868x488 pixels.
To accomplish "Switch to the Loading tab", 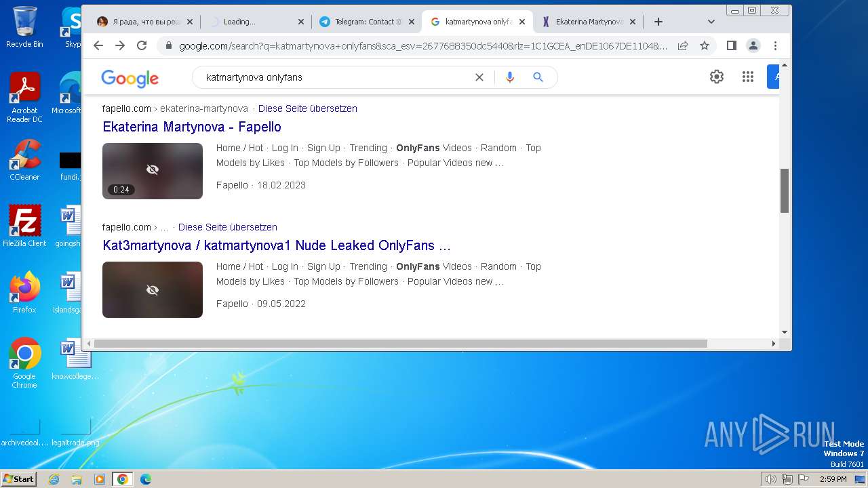I will (x=256, y=22).
